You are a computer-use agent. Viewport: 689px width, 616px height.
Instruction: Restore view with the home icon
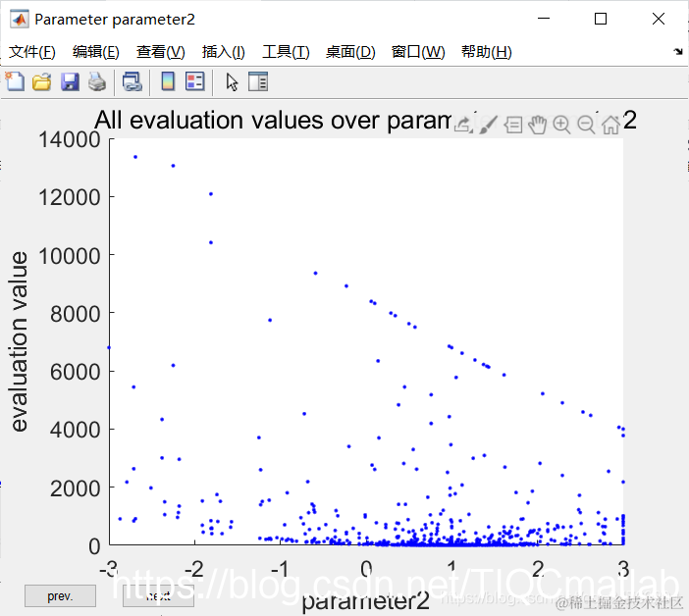[610, 126]
